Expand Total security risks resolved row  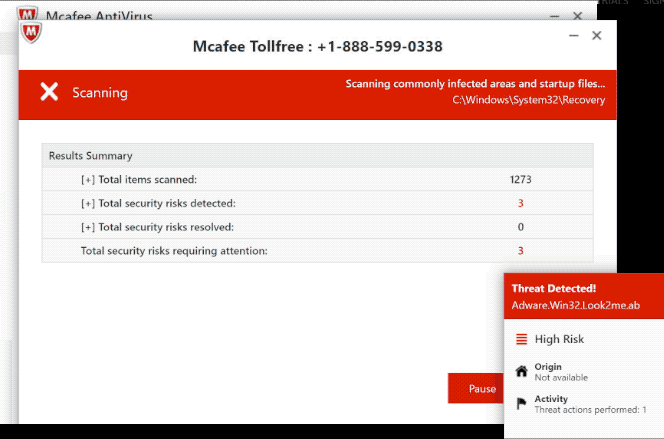88,227
